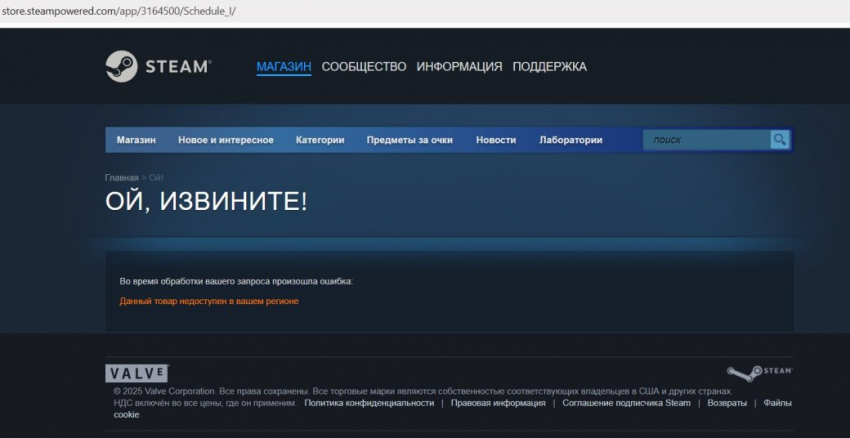The image size is (850, 438).
Task: Select Предметы за очки in the store bar
Action: [x=409, y=140]
